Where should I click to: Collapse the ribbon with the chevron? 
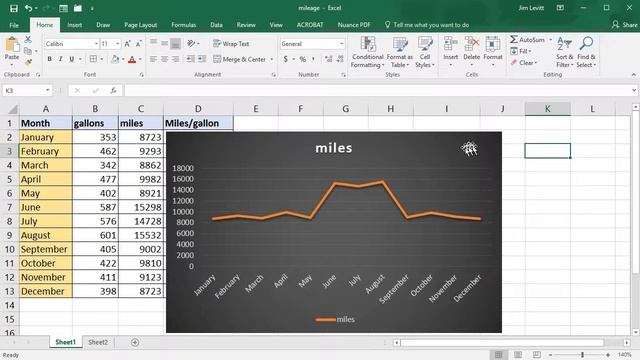pos(633,75)
